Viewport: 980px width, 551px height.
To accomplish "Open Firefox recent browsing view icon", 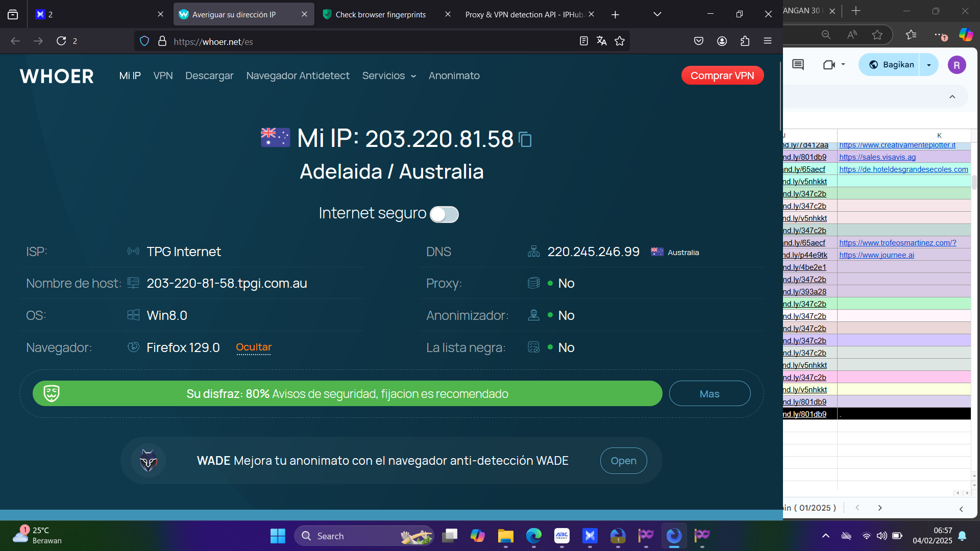I will point(13,14).
